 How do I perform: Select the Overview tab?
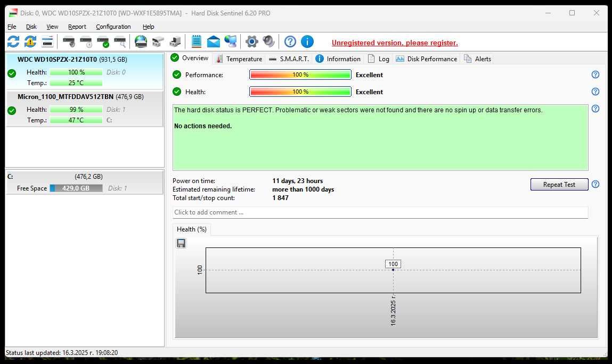190,58
